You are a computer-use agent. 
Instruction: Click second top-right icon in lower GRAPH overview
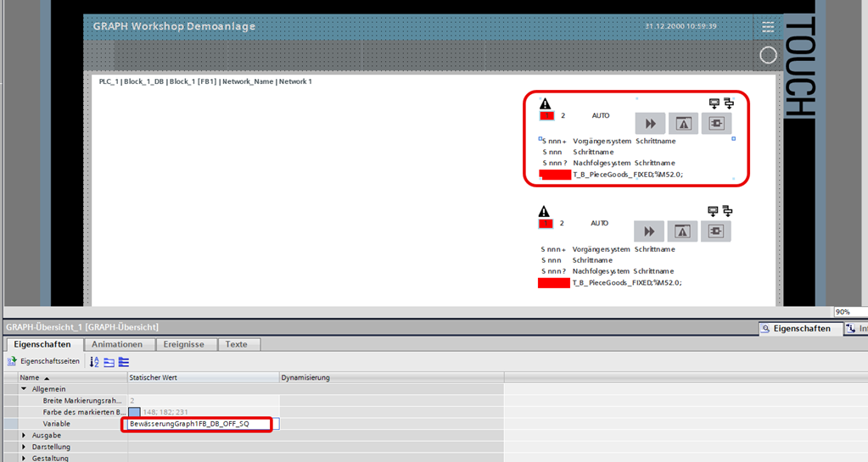(x=727, y=211)
